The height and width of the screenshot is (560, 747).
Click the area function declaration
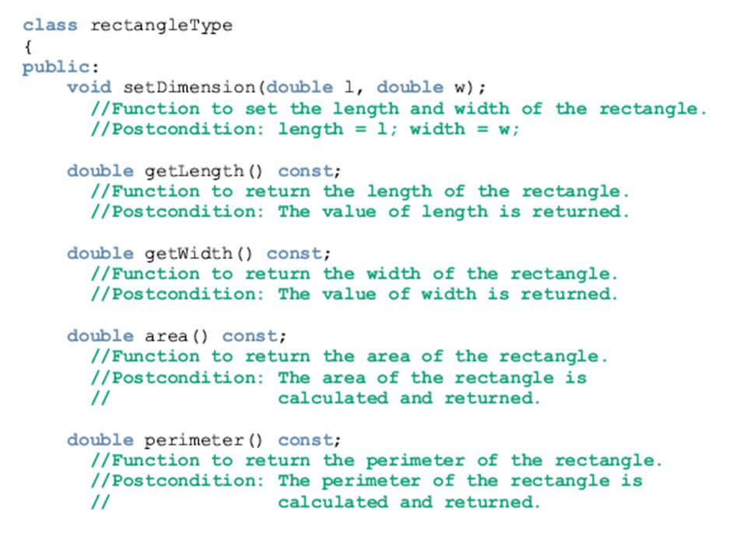tap(177, 336)
